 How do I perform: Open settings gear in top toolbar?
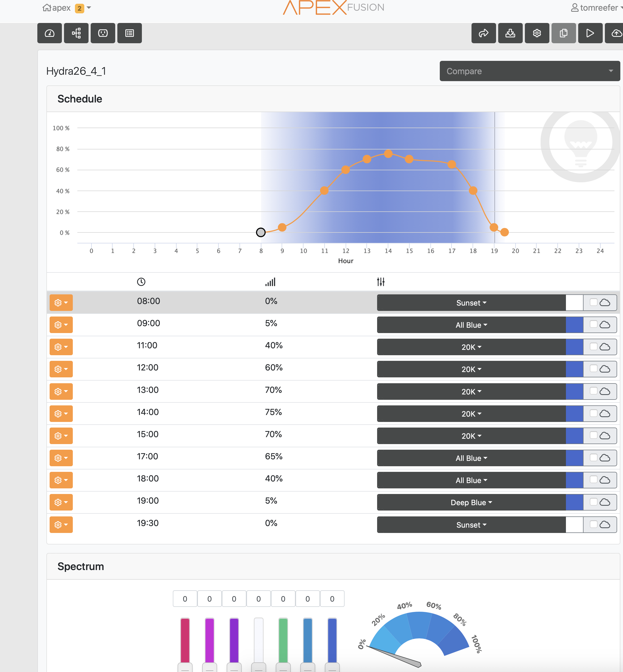pyautogui.click(x=537, y=33)
